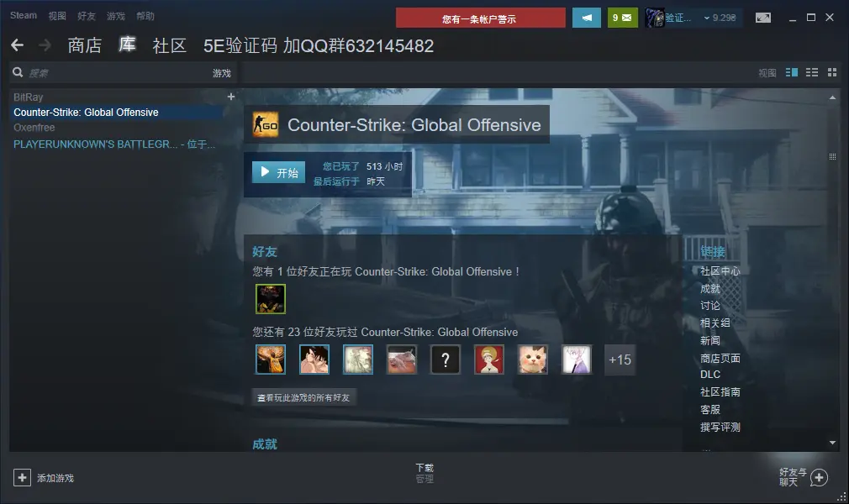Open the inbox showing 9 messages
Viewport: 849px width, 504px height.
[622, 18]
